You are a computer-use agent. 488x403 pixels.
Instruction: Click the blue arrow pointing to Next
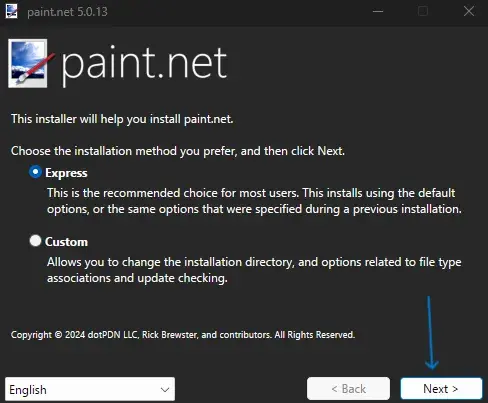coord(431,333)
